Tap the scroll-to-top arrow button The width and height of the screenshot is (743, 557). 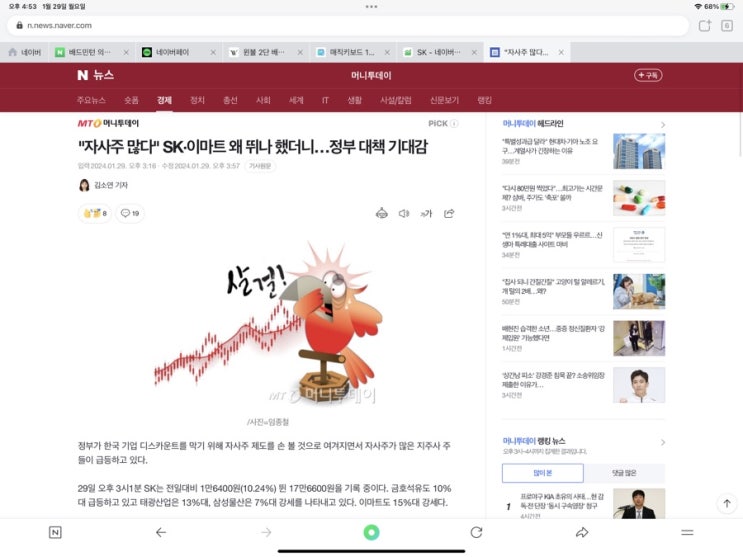tap(727, 503)
